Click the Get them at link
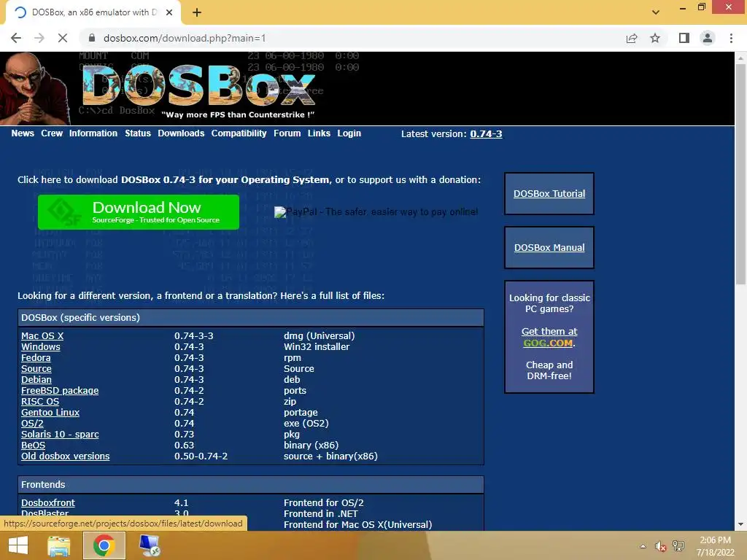Screen dimensions: 747x560 click(549, 332)
